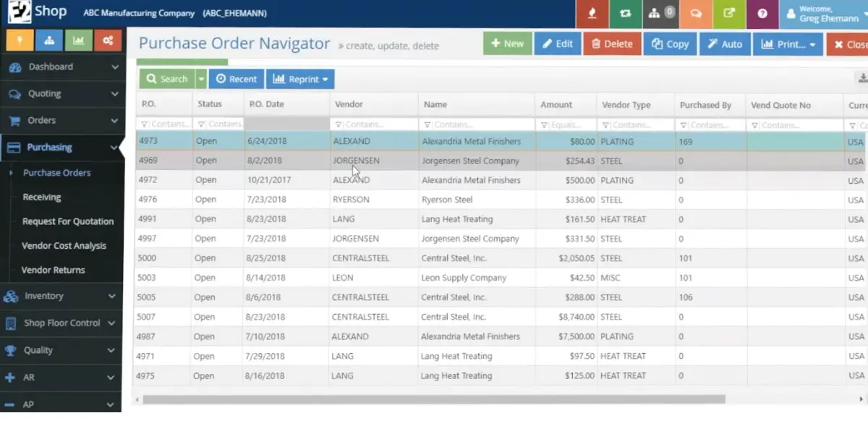This screenshot has height=434, width=868.
Task: Open the gray org chart notifications icon
Action: click(660, 13)
